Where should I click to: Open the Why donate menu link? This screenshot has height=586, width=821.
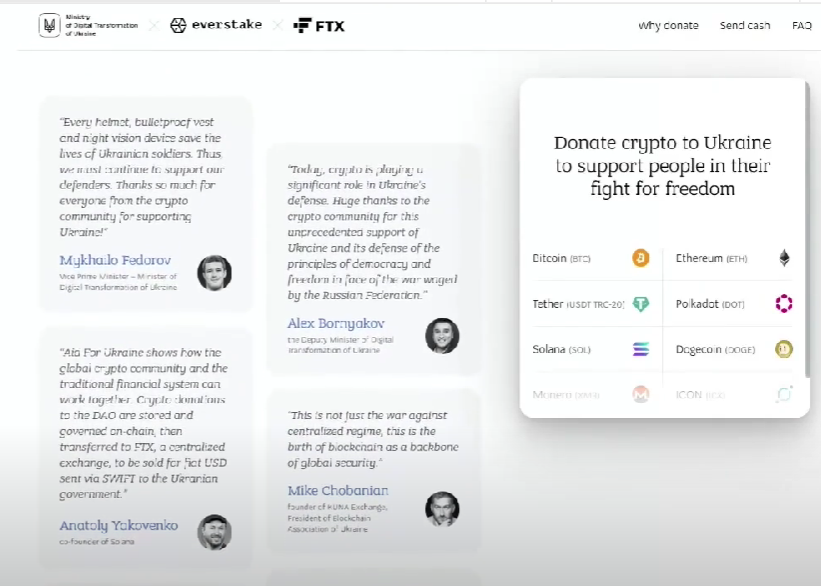click(668, 26)
